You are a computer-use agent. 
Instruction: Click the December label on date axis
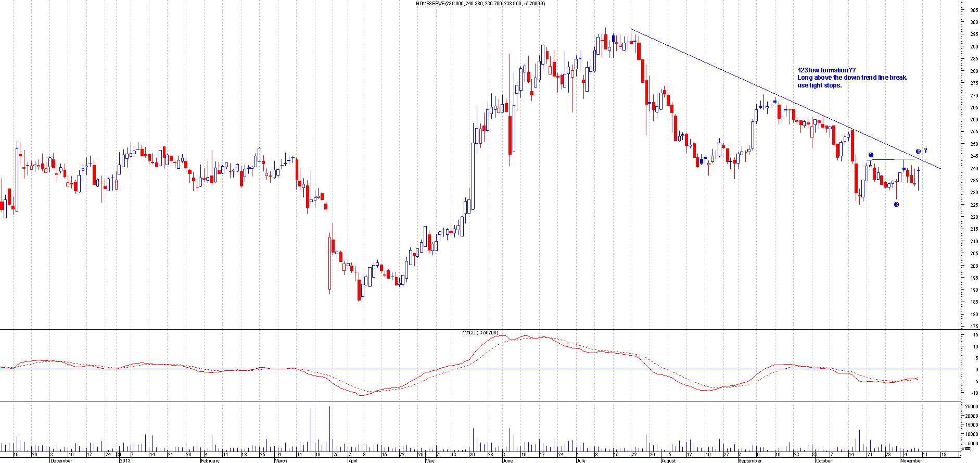point(61,460)
